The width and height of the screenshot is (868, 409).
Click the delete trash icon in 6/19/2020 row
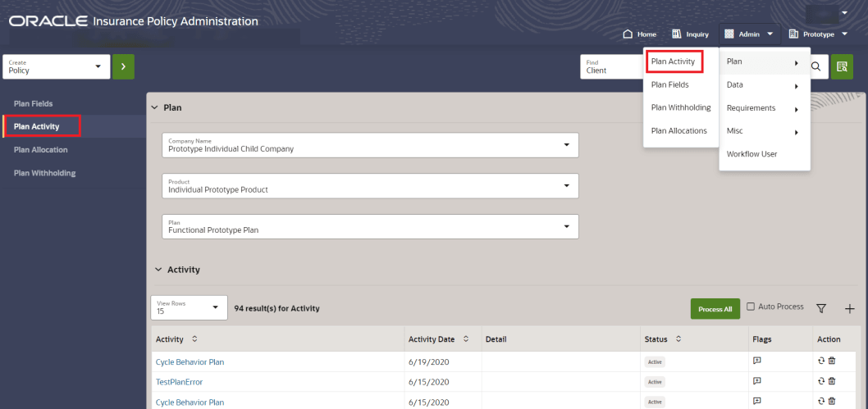(x=831, y=361)
